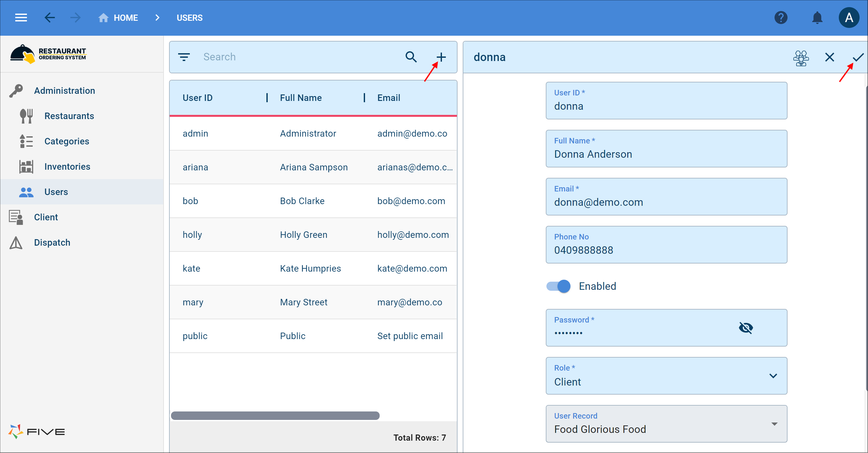This screenshot has width=868, height=453.
Task: Expand the User Record dropdown
Action: 775,423
